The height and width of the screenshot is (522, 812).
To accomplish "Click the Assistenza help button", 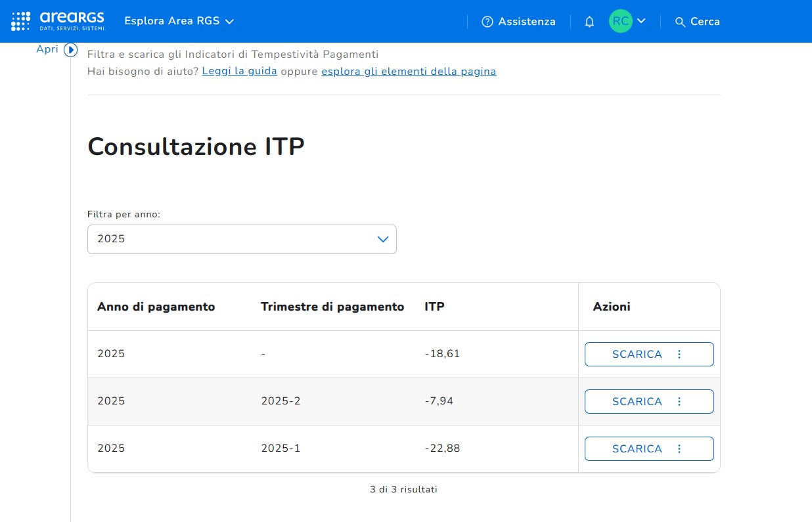I will tap(518, 22).
